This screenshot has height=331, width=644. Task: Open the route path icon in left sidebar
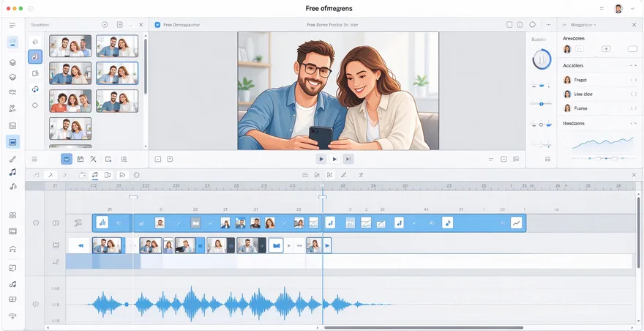12,108
